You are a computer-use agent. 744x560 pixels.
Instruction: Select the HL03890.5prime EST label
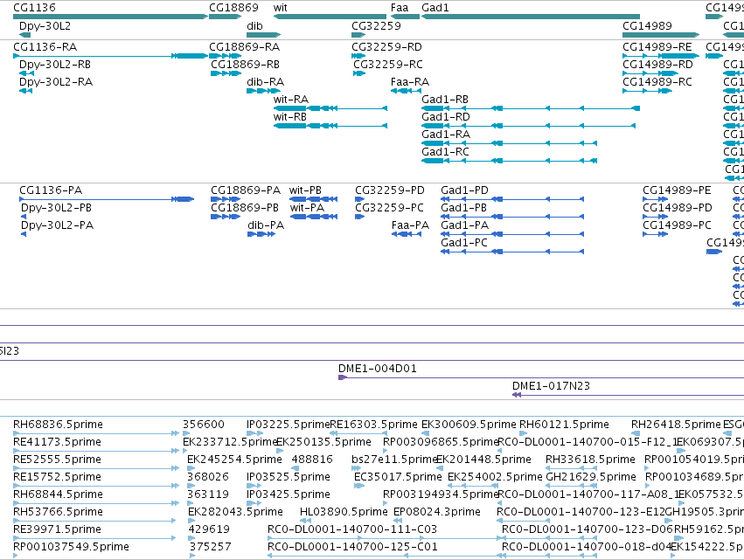[x=344, y=513]
